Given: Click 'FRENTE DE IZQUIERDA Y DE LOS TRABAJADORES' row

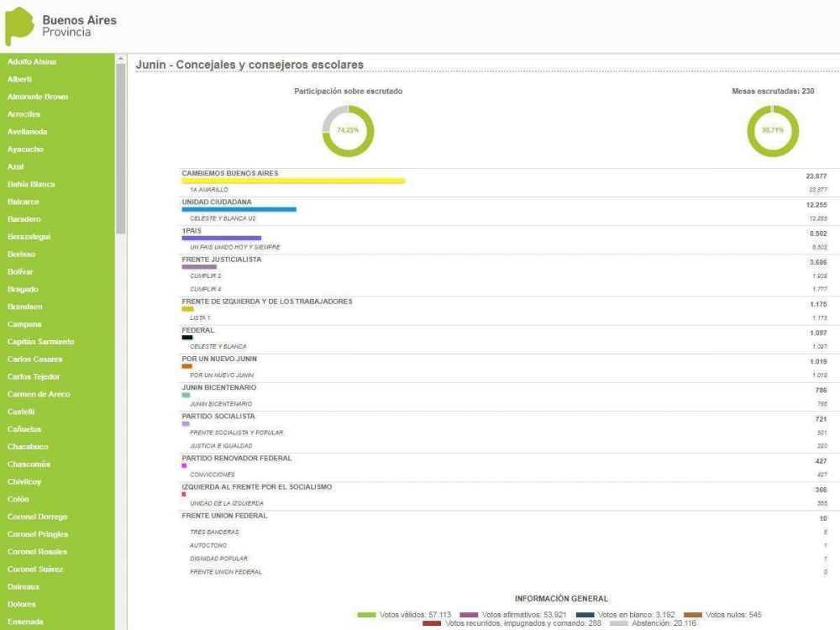Looking at the screenshot, I should pyautogui.click(x=267, y=302).
